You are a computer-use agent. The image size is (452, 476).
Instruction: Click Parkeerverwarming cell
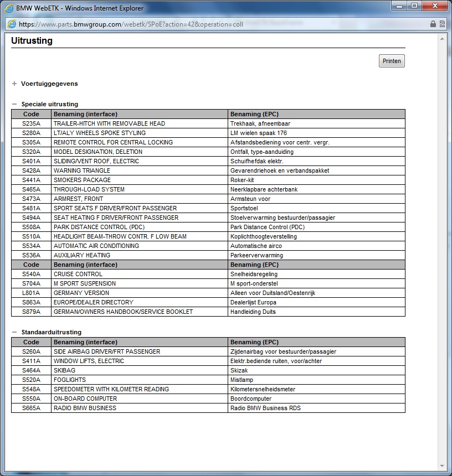coord(316,255)
